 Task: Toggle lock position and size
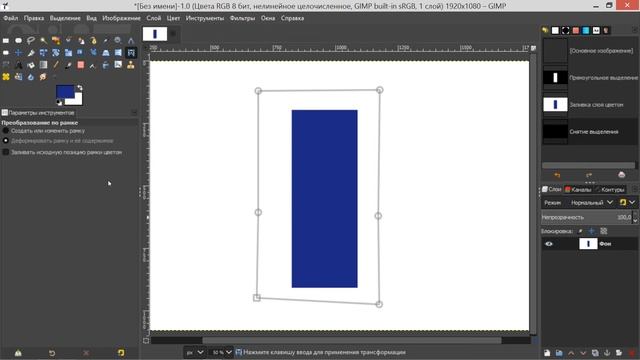pyautogui.click(x=591, y=231)
